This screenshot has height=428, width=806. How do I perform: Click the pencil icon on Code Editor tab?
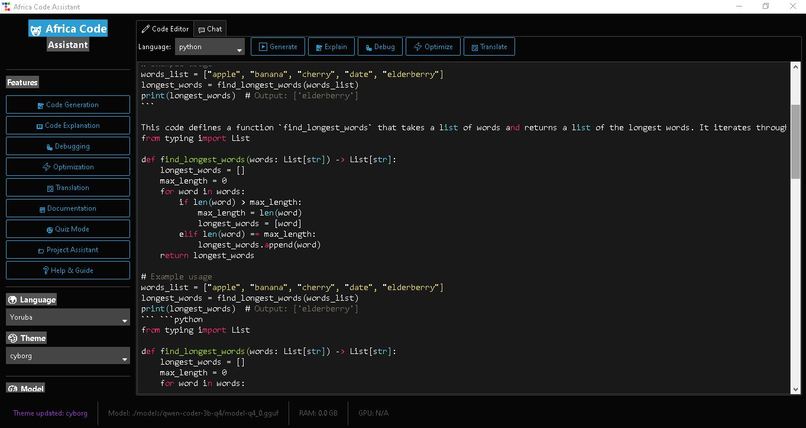pyautogui.click(x=145, y=29)
